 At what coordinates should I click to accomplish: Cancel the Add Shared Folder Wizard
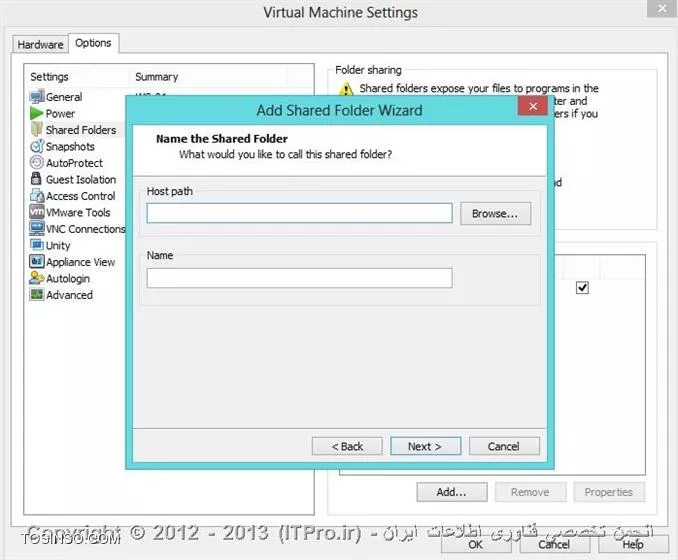tap(504, 446)
